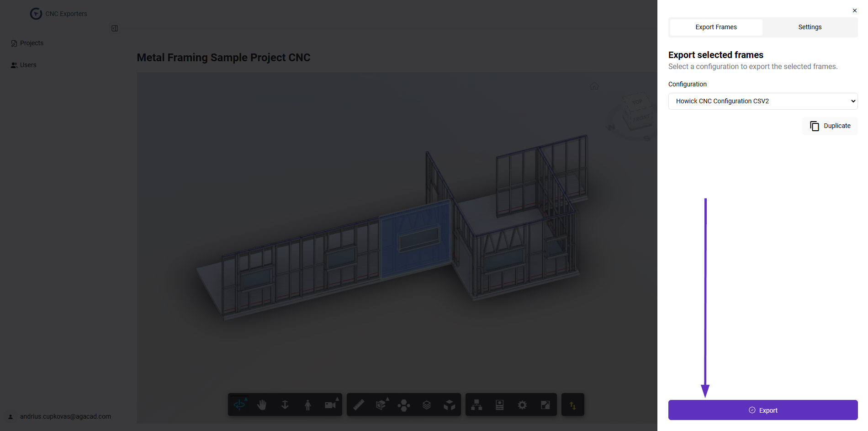
Task: Open the Configuration dropdown
Action: tap(762, 101)
